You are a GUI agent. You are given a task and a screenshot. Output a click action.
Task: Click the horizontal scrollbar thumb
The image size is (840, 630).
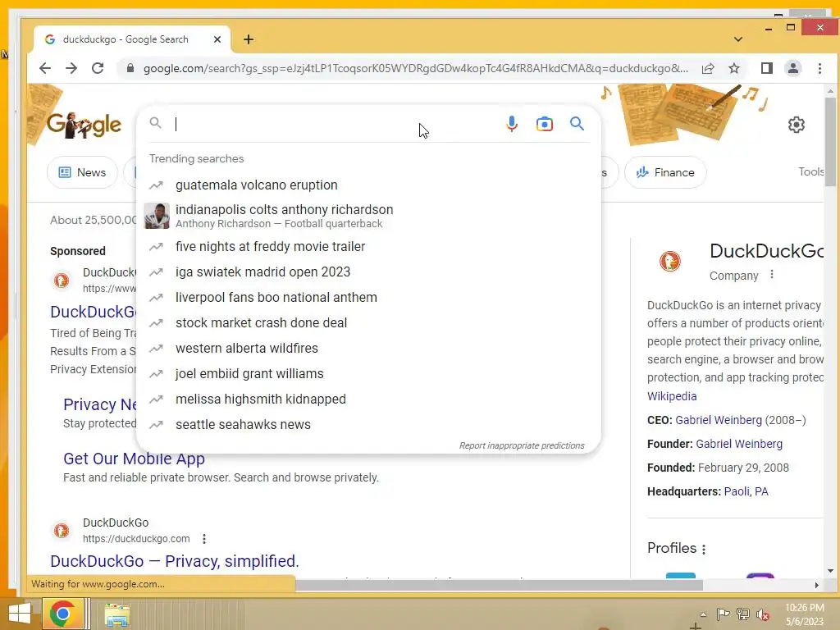tap(498, 585)
